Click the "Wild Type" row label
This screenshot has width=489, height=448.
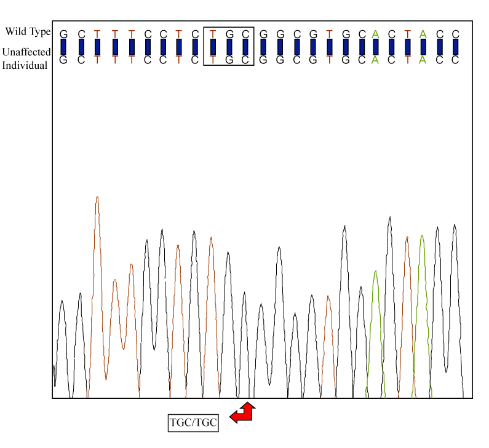28,32
